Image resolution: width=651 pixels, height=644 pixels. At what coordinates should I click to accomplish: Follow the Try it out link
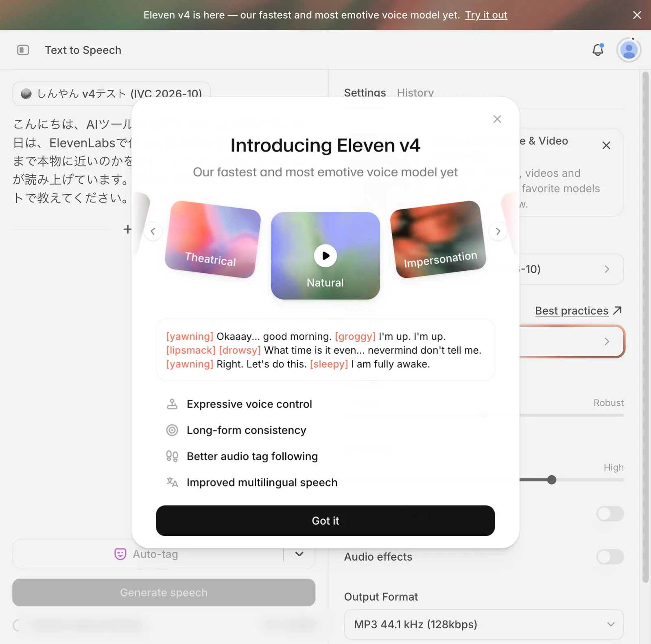coord(486,15)
